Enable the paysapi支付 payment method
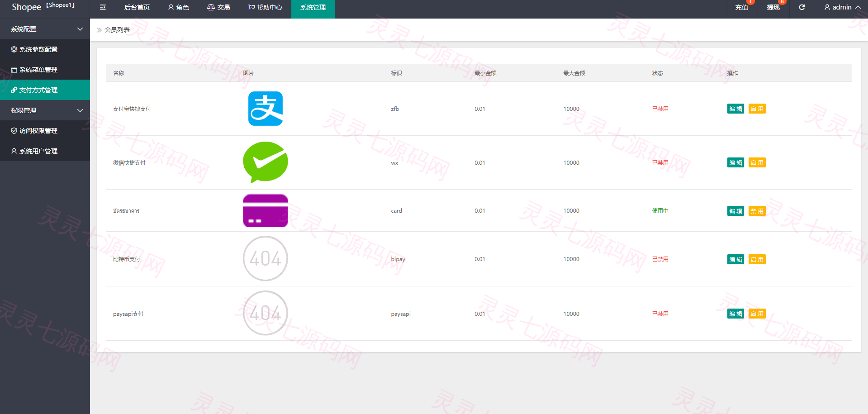The width and height of the screenshot is (868, 414). coord(757,314)
